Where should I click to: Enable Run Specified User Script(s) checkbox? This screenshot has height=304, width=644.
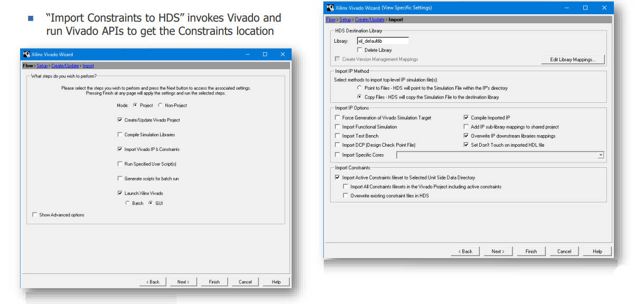point(120,164)
